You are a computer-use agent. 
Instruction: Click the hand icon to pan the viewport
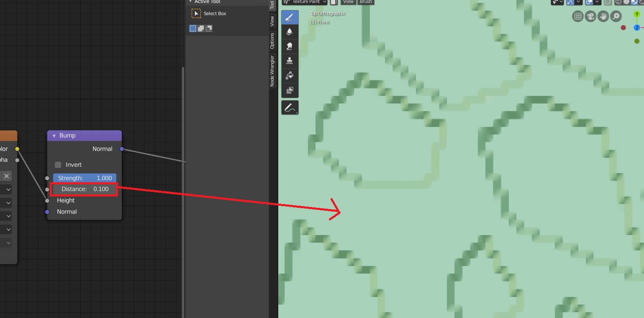pos(603,16)
